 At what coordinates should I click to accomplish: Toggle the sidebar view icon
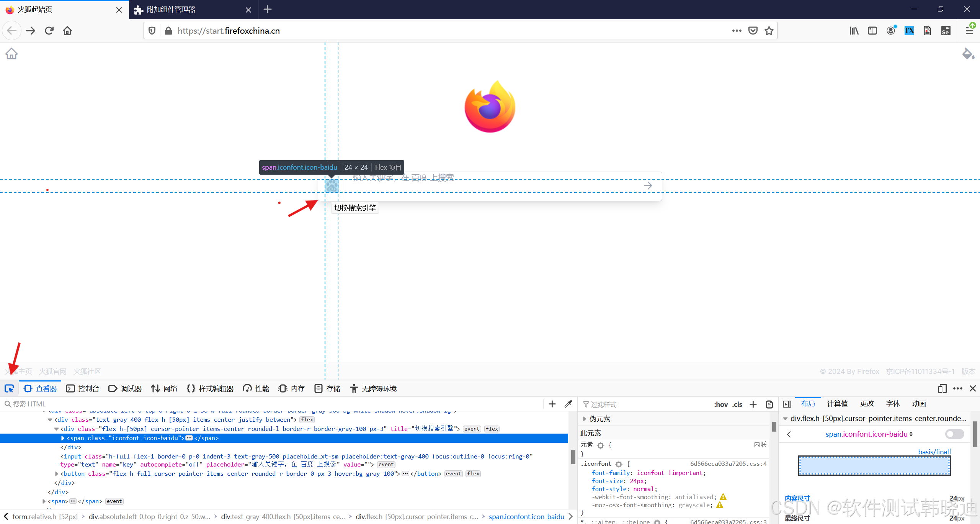tap(872, 31)
